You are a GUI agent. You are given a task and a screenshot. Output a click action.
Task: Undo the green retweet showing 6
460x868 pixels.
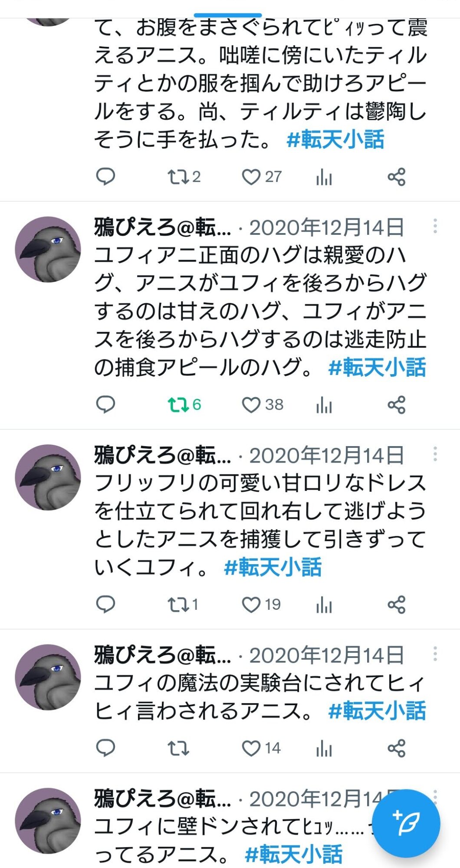click(x=184, y=405)
